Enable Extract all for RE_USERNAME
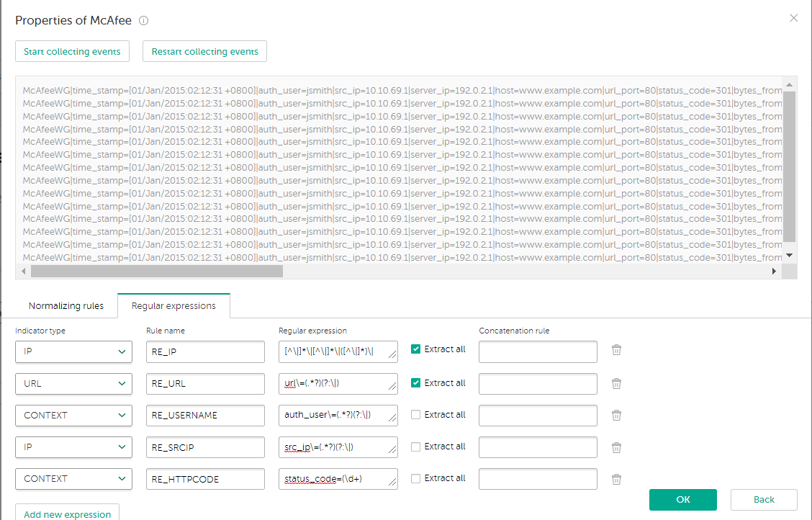Screen dimensions: 812x520 pos(415,415)
